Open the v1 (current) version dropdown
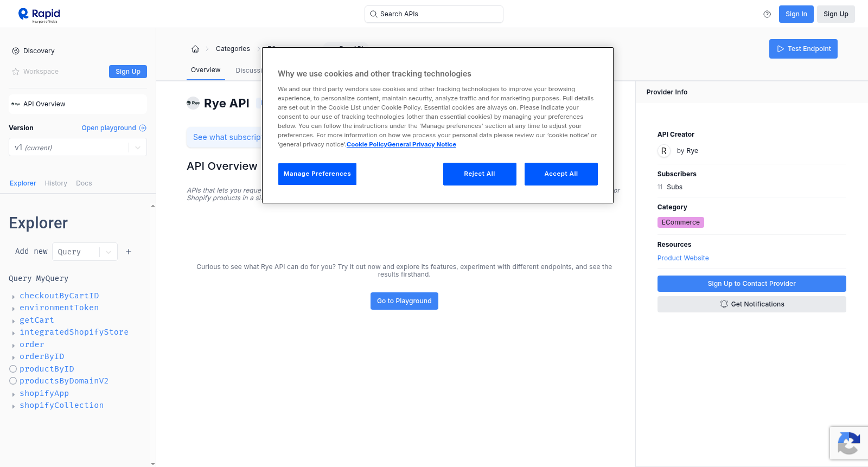The image size is (868, 467). click(78, 148)
